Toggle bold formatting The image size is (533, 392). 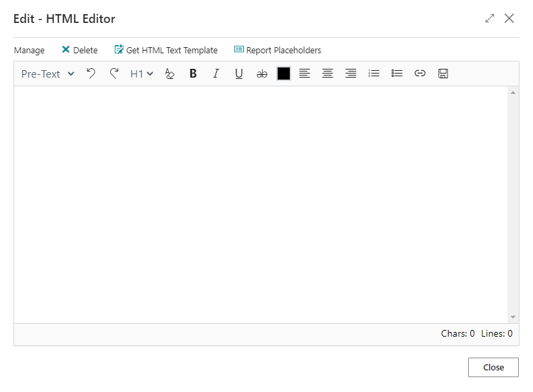[193, 74]
